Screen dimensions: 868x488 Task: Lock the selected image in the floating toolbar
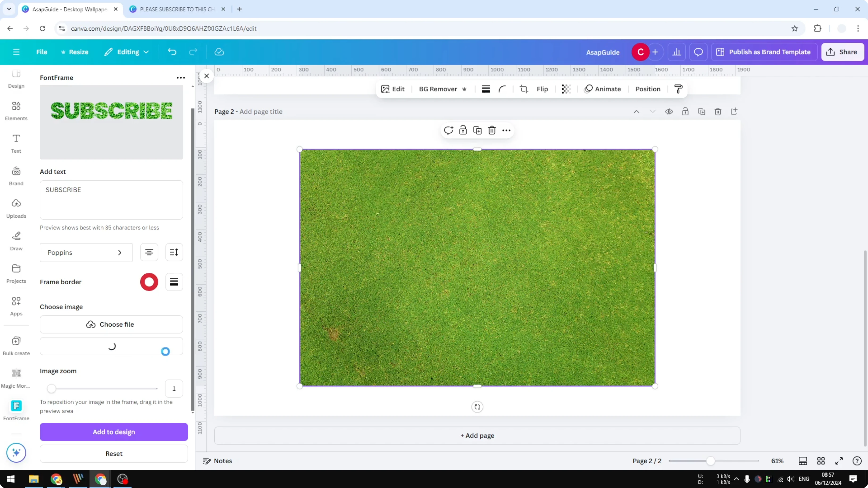[x=463, y=130]
